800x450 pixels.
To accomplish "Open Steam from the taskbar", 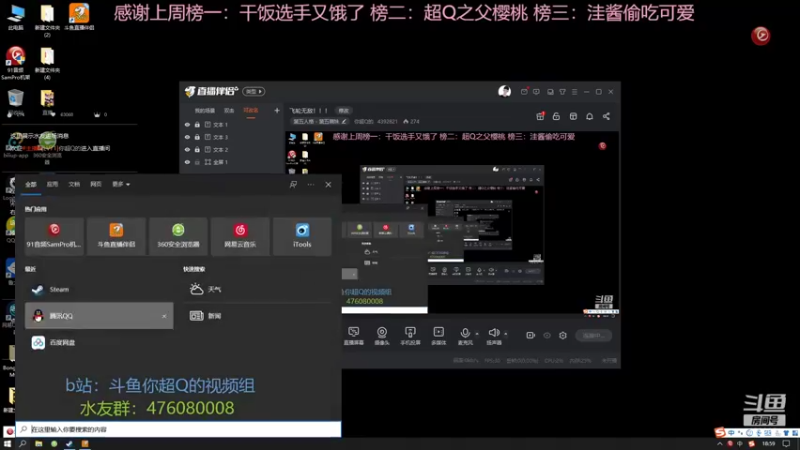I will 69,444.
